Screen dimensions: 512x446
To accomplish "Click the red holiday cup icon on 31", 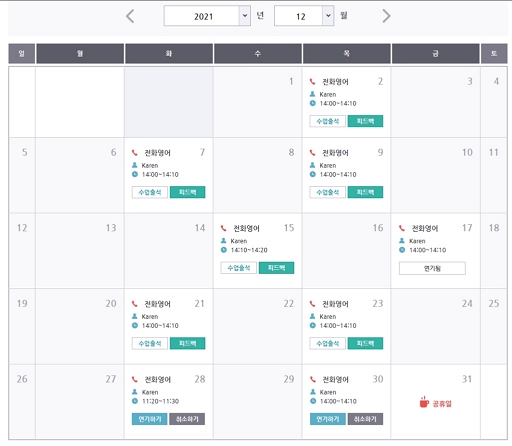I will (424, 402).
